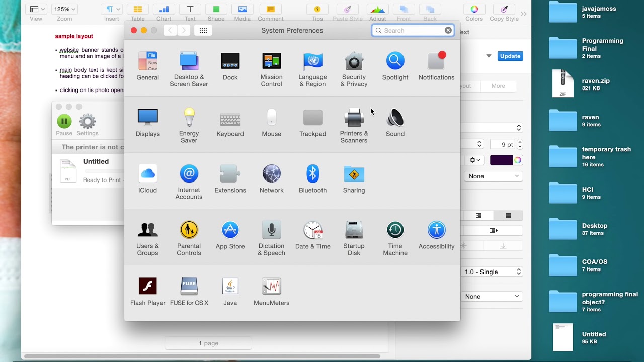The height and width of the screenshot is (362, 644).
Task: Click Copy Style in Pages toolbar
Action: point(504,13)
